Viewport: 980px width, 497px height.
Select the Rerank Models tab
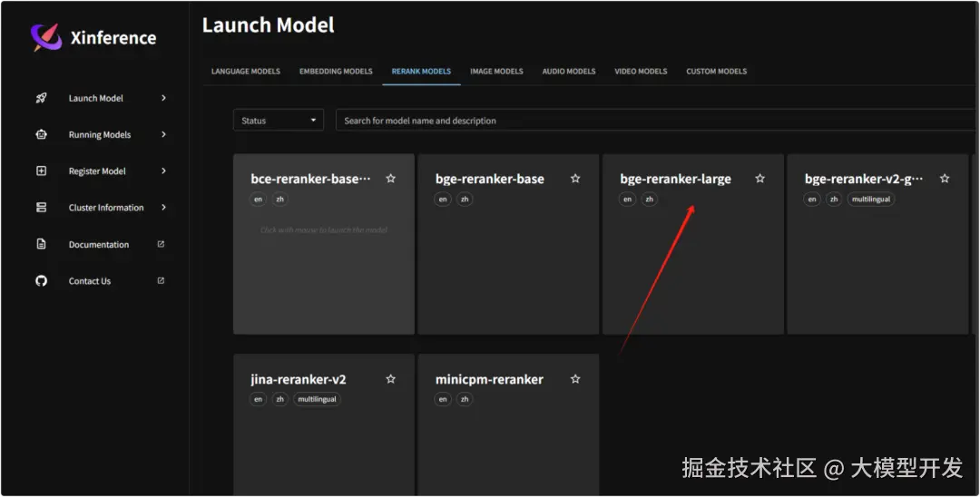(x=421, y=71)
